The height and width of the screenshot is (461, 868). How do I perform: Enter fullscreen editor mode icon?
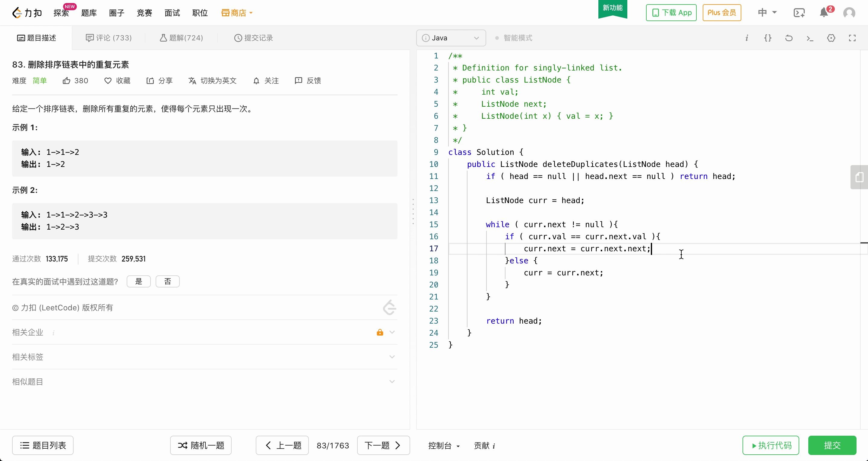coord(852,38)
